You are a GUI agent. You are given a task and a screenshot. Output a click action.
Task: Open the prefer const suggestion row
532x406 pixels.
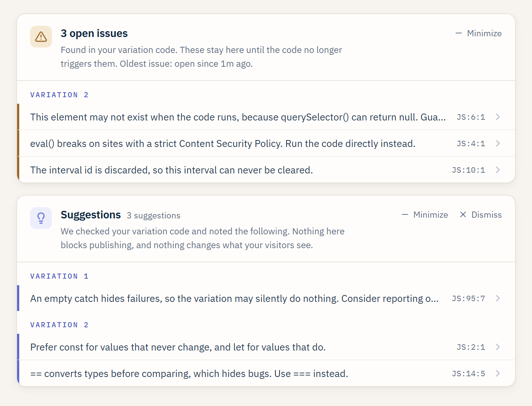tap(266, 347)
